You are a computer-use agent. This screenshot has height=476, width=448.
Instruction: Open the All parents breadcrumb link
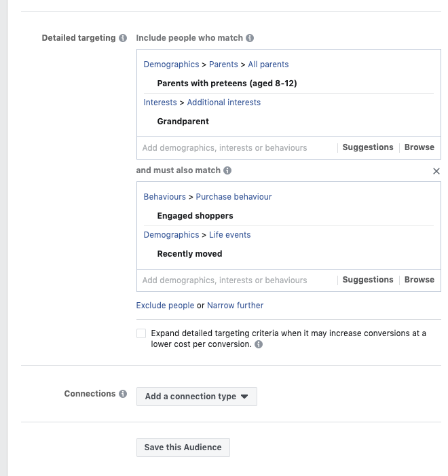tap(268, 65)
